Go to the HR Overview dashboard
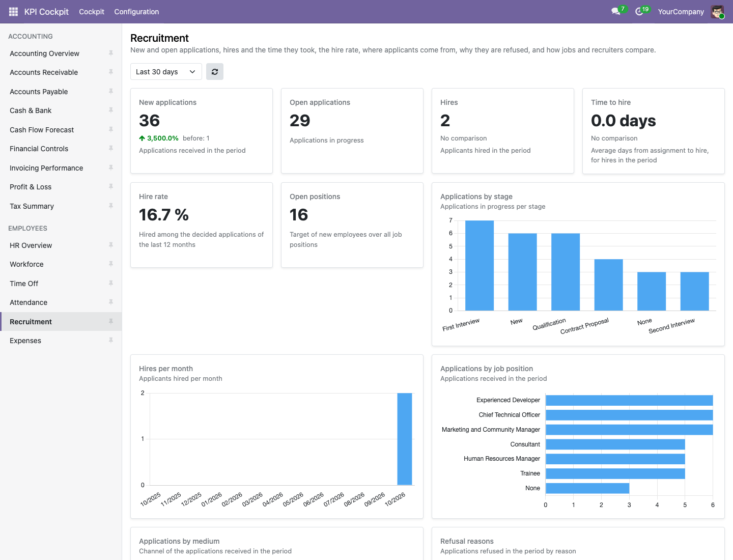This screenshot has width=733, height=560. click(61, 245)
